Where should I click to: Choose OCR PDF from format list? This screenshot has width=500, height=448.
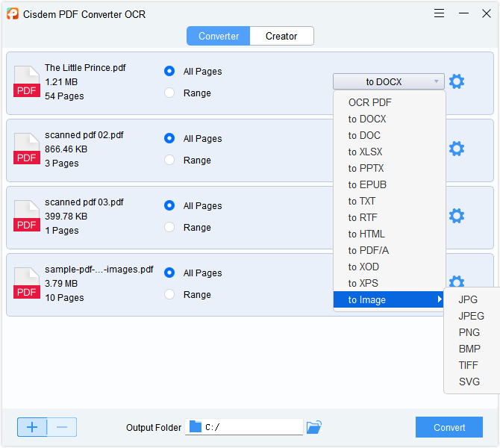pos(389,102)
